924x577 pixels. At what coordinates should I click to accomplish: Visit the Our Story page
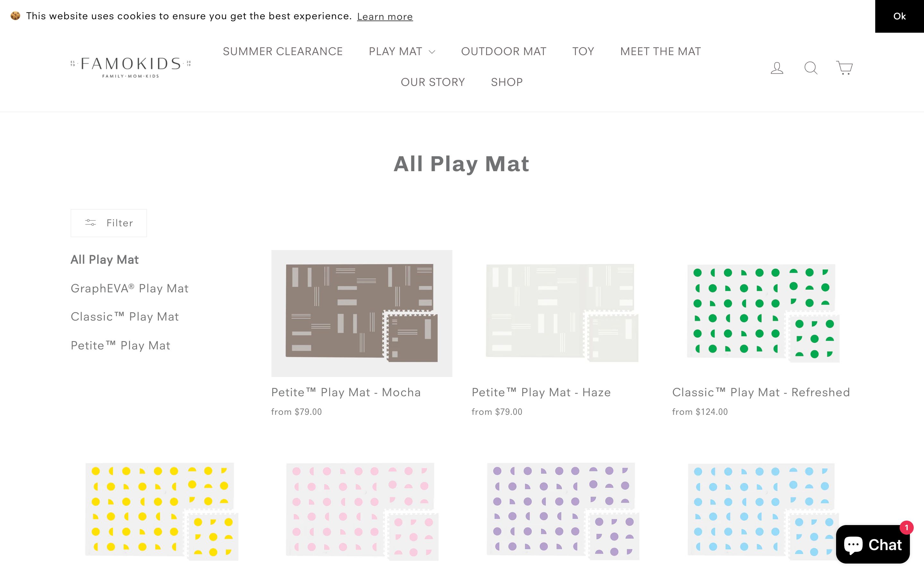click(x=432, y=82)
